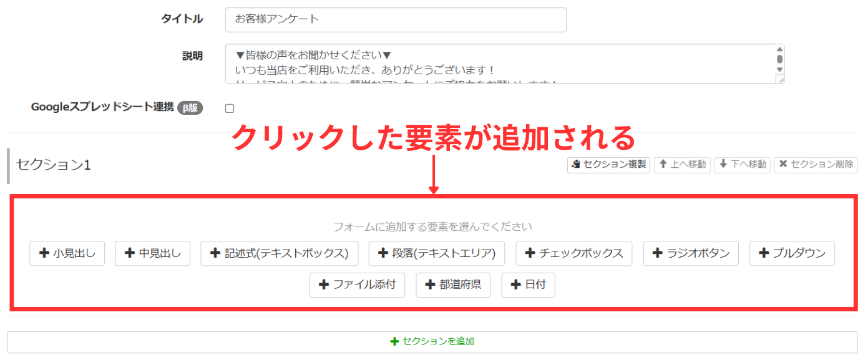Add a チェックボックス element

(574, 253)
